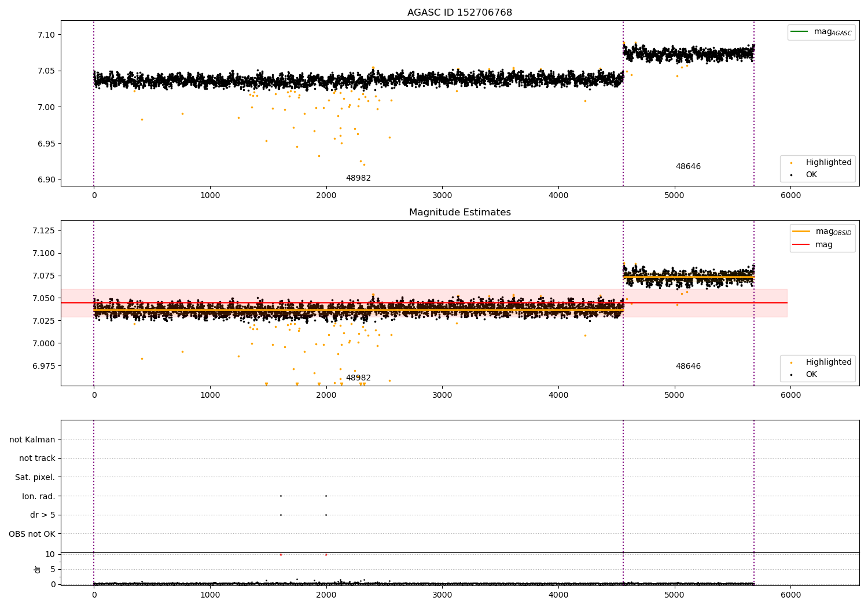Click the 2000 x-tick under the bottom plot
This screenshot has height=608, width=868.
[326, 594]
